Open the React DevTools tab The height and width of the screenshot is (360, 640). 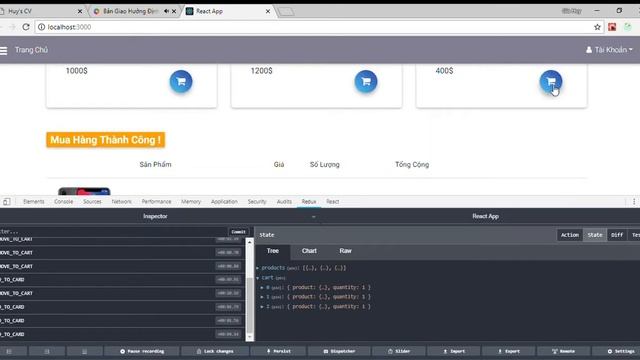332,202
